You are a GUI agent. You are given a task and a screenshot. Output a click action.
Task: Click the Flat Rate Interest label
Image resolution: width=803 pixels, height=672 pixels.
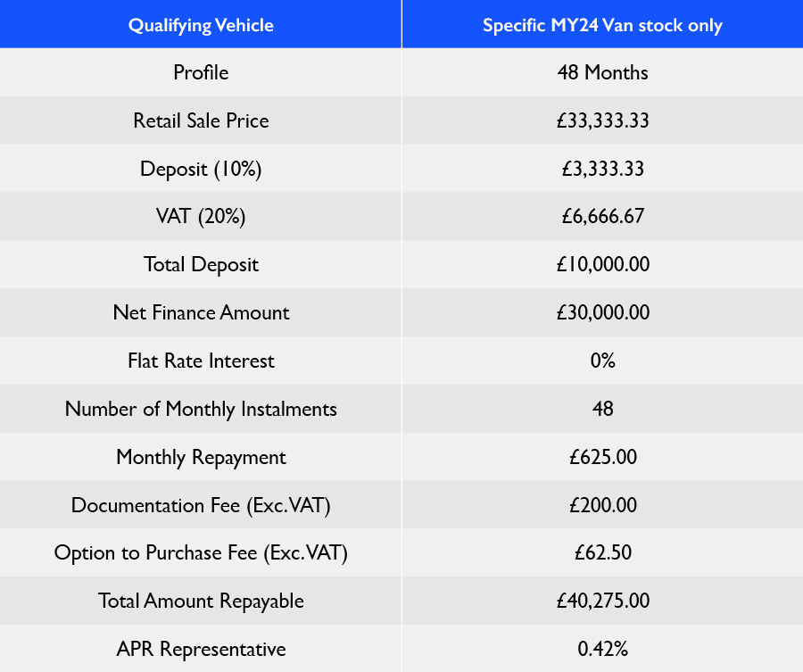(201, 361)
